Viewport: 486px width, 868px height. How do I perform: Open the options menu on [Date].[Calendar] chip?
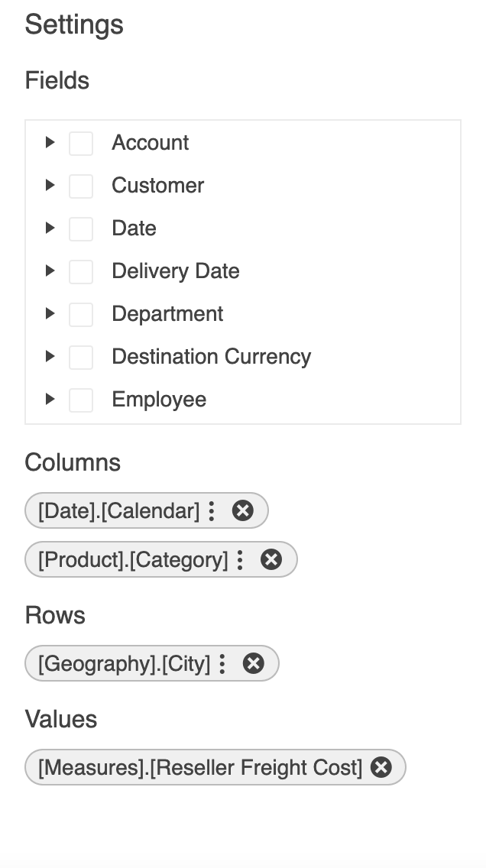(211, 510)
